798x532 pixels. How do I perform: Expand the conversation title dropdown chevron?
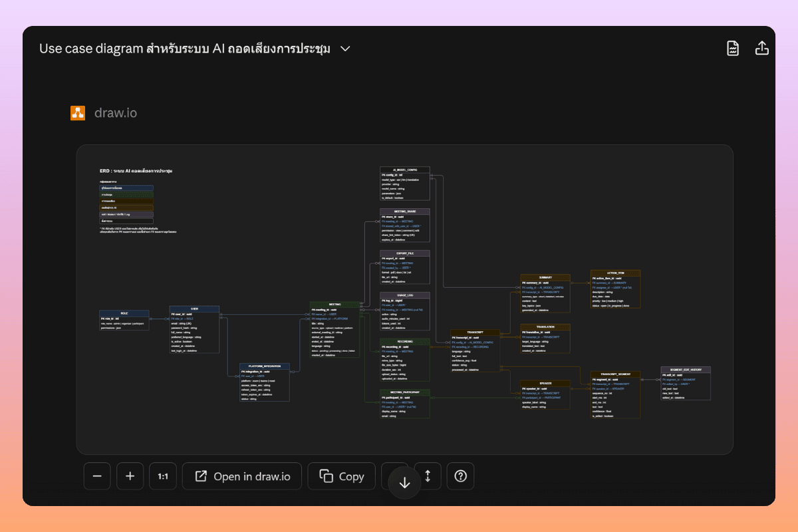coord(345,49)
